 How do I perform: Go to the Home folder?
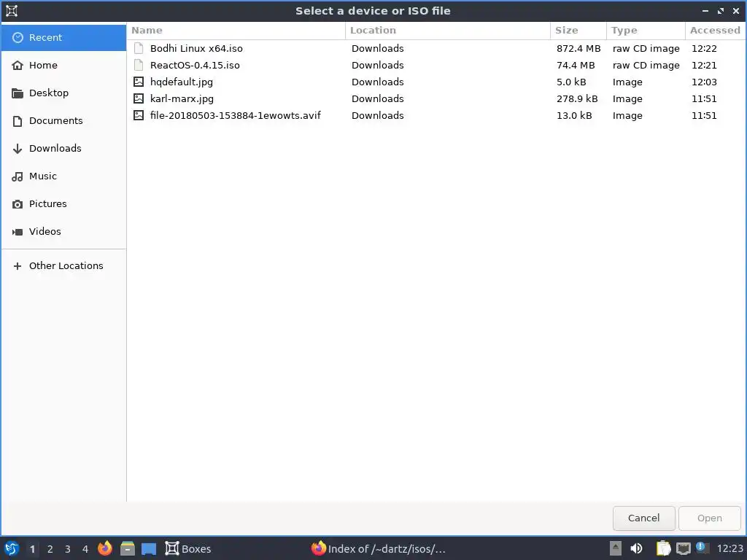[64, 65]
